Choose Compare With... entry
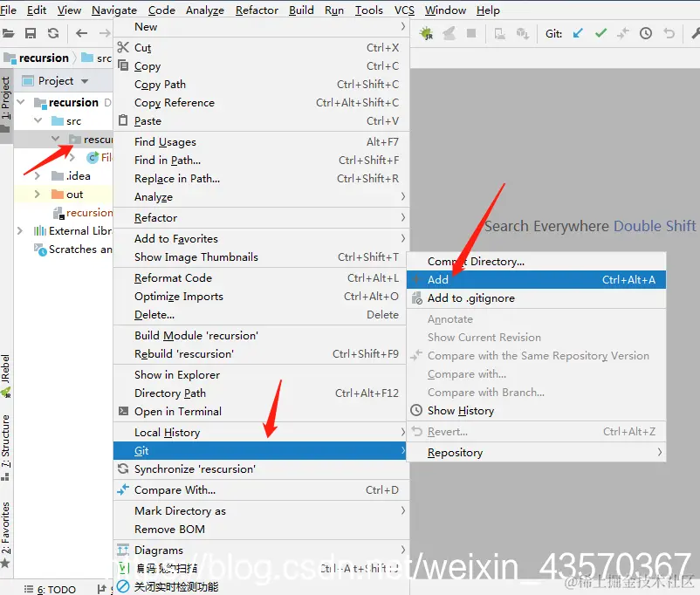 tap(261, 490)
